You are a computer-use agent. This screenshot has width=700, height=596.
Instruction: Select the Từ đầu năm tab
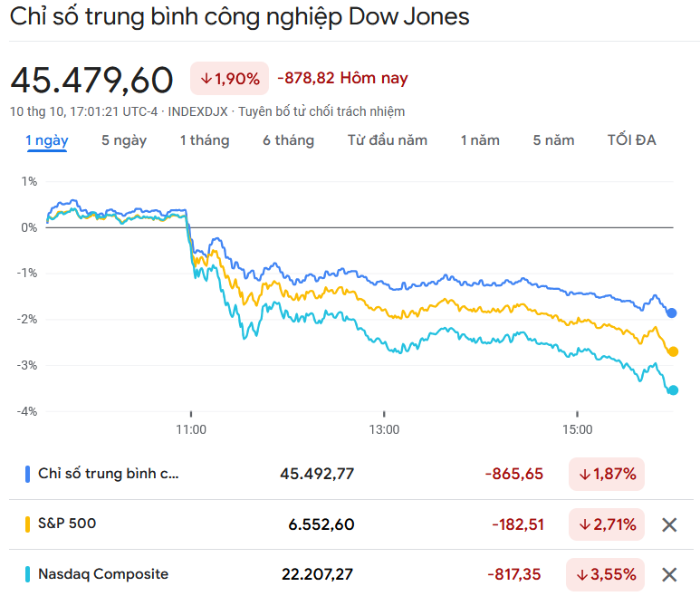point(388,140)
